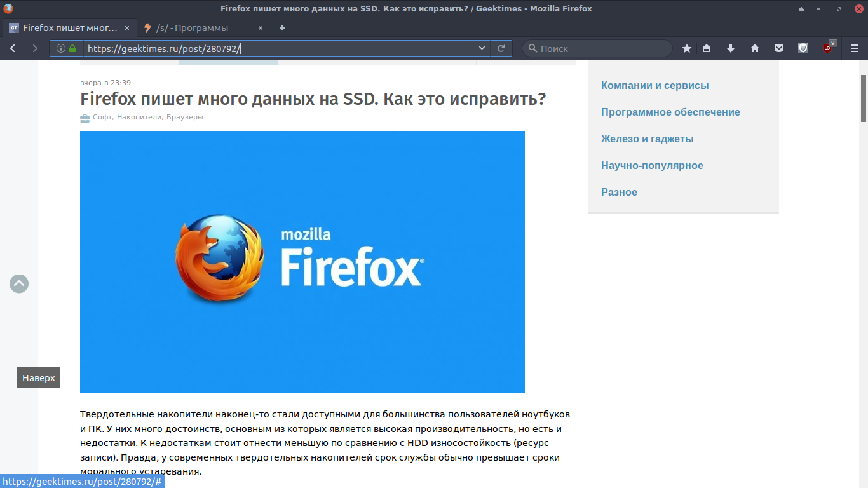Click the keep-above icon in the title bar
Screen dimensions: 868x488
coord(801,9)
